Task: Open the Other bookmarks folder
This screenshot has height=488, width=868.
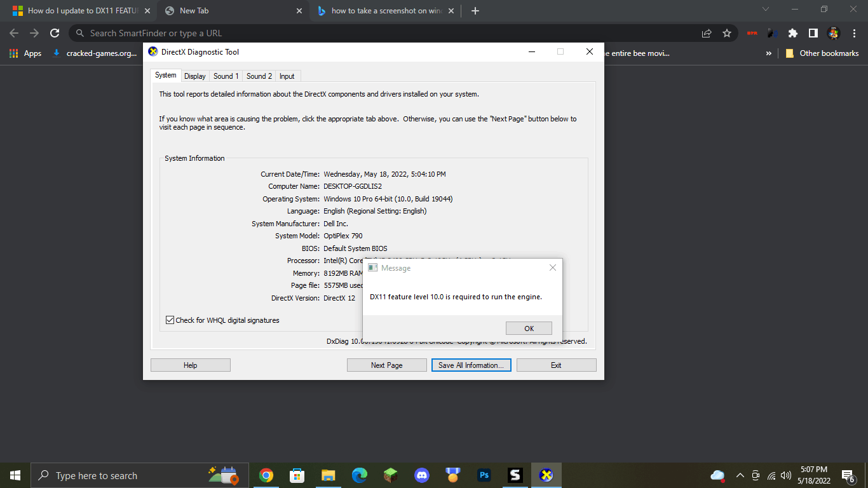Action: pyautogui.click(x=822, y=53)
